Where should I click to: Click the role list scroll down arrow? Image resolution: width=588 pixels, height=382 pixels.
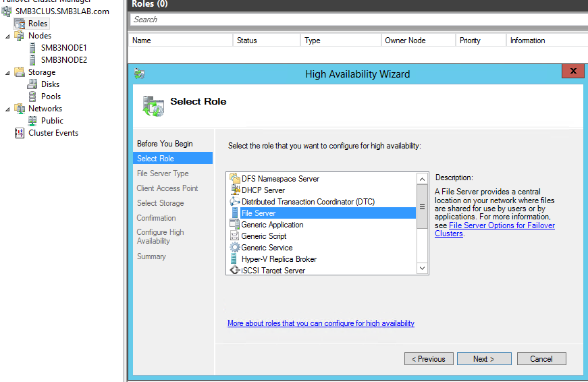422,268
